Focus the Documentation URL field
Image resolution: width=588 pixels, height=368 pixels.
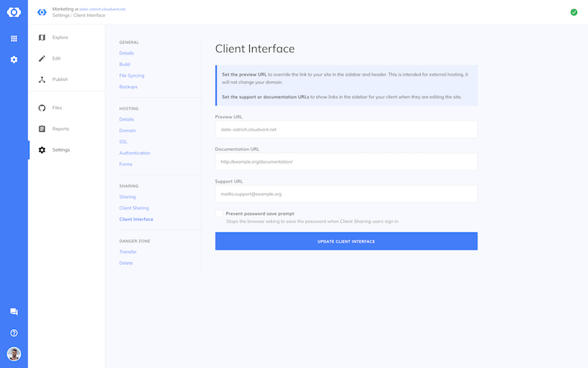[346, 161]
